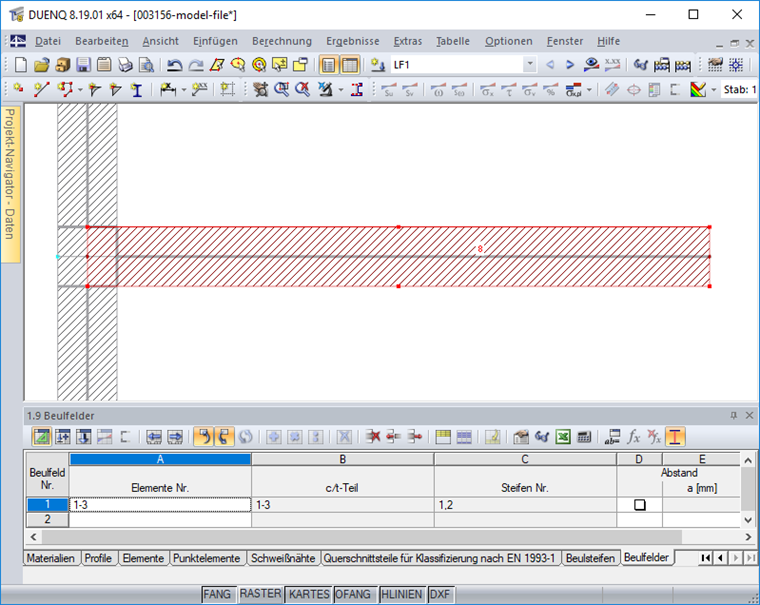Image resolution: width=760 pixels, height=605 pixels.
Task: Go to previous load case arrow
Action: pyautogui.click(x=550, y=64)
